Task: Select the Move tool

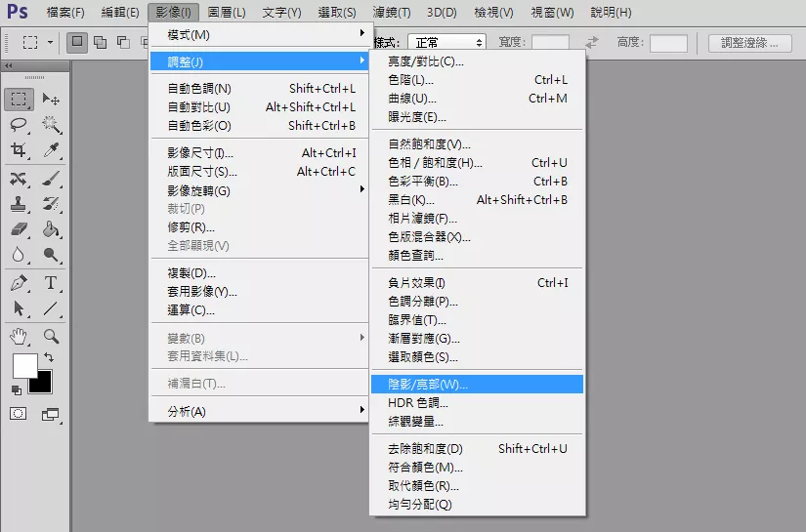Action: 51,100
